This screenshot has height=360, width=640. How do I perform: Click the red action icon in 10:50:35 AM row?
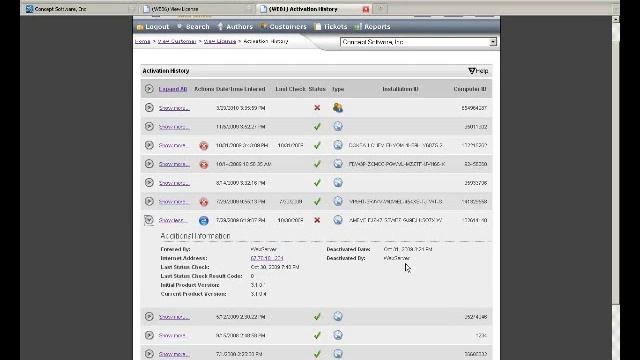pos(204,164)
